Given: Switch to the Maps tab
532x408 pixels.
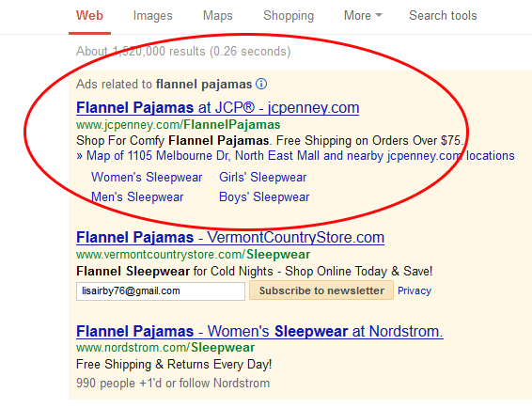Looking at the screenshot, I should [x=218, y=16].
